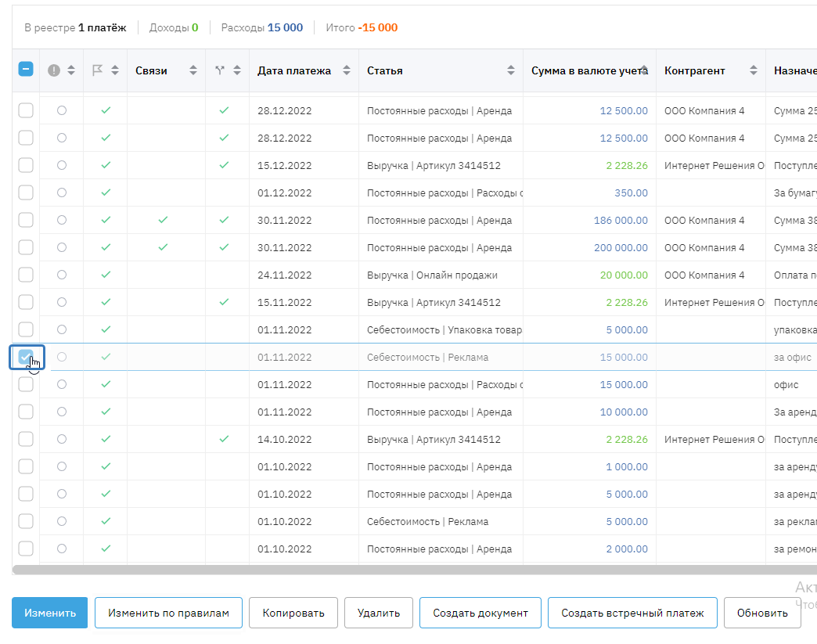Uncheck the selected 01.11.2022 Реклама row checkbox

pos(26,358)
